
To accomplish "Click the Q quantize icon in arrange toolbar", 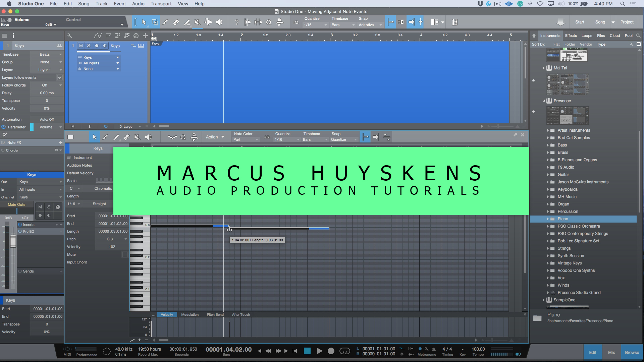I will point(269,22).
